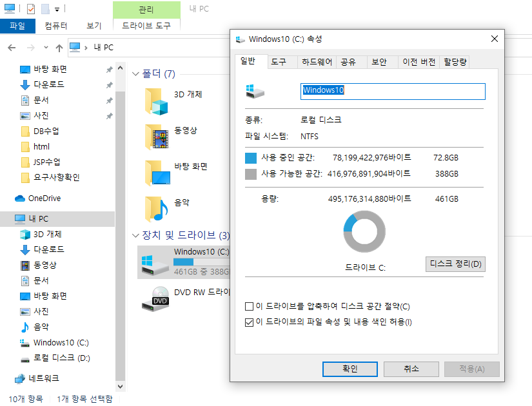Collapse the 장치 및 드라이브 (3) group
532x406 pixels.
(x=135, y=235)
